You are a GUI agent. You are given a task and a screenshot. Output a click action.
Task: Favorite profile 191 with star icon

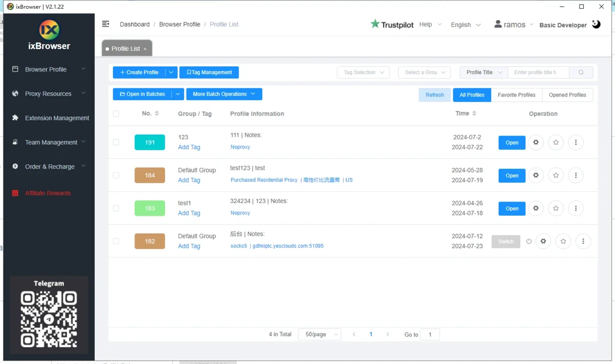click(556, 142)
